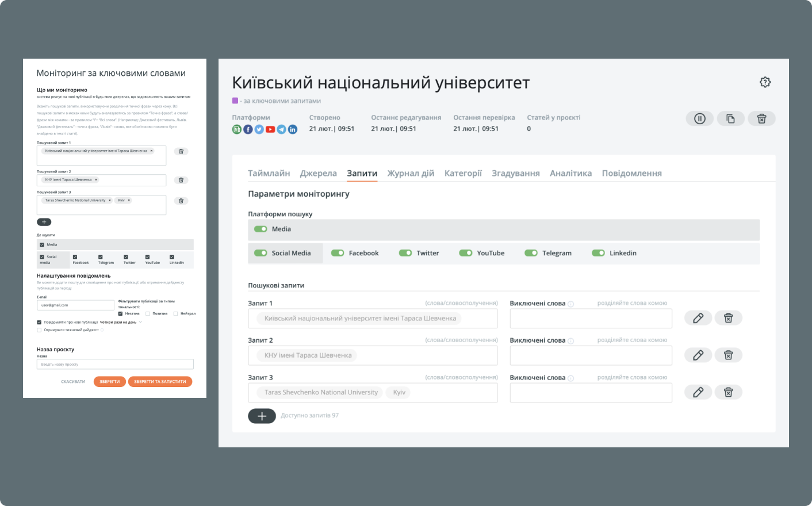The width and height of the screenshot is (812, 506).
Task: Show info icon next to Запит 1 Виключені слова
Action: (571, 304)
